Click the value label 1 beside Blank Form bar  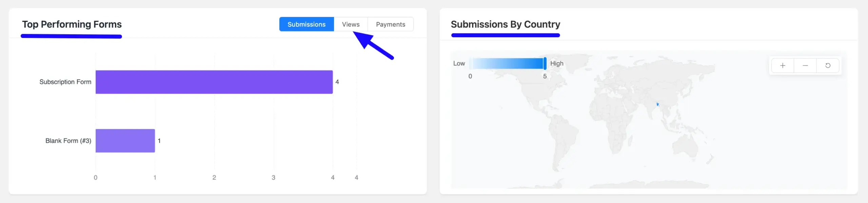[x=159, y=141]
